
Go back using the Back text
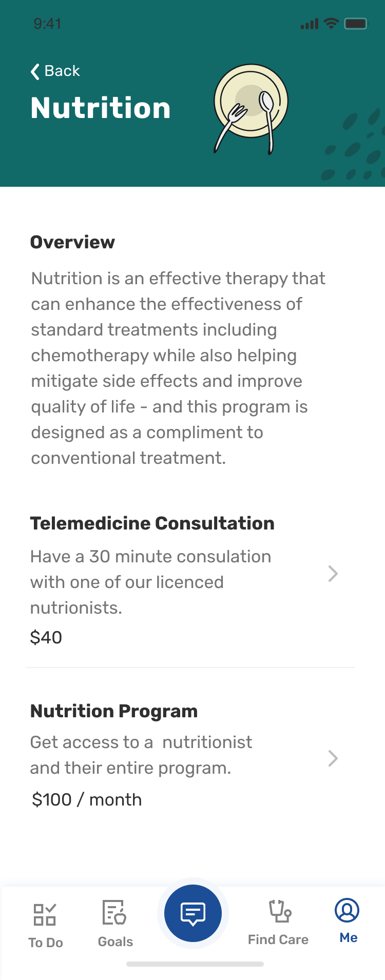pyautogui.click(x=62, y=71)
